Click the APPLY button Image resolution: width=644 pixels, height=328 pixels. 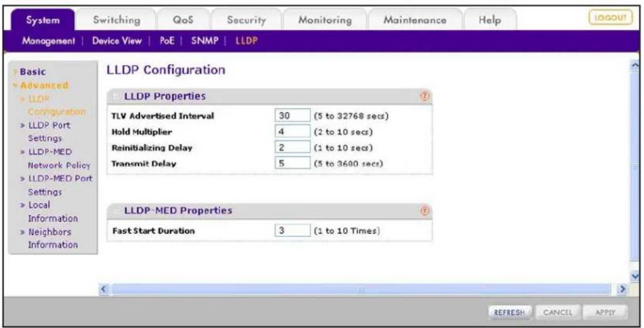605,312
